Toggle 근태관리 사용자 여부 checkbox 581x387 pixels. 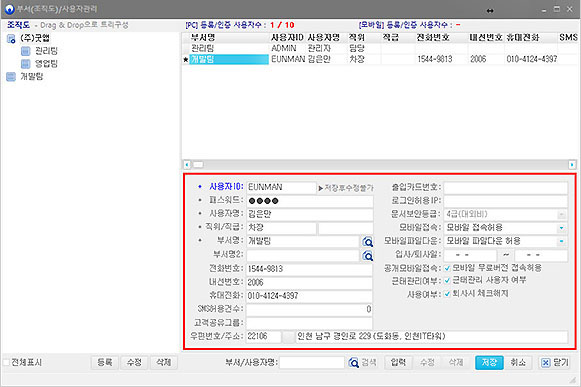click(x=447, y=281)
